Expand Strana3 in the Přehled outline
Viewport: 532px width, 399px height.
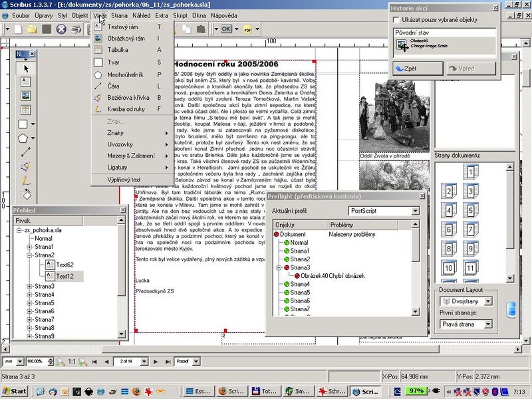(x=30, y=287)
